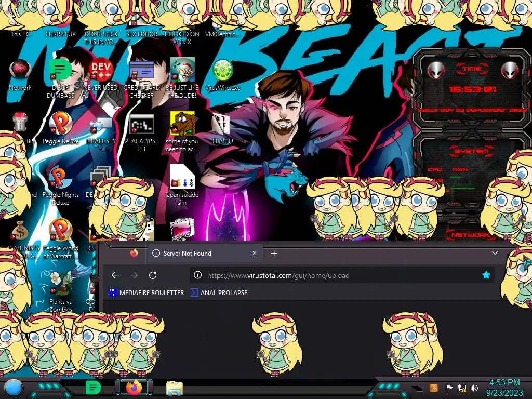Screen dimensions: 532x399
Task: Click the Firefox forward arrow
Action: tap(134, 275)
